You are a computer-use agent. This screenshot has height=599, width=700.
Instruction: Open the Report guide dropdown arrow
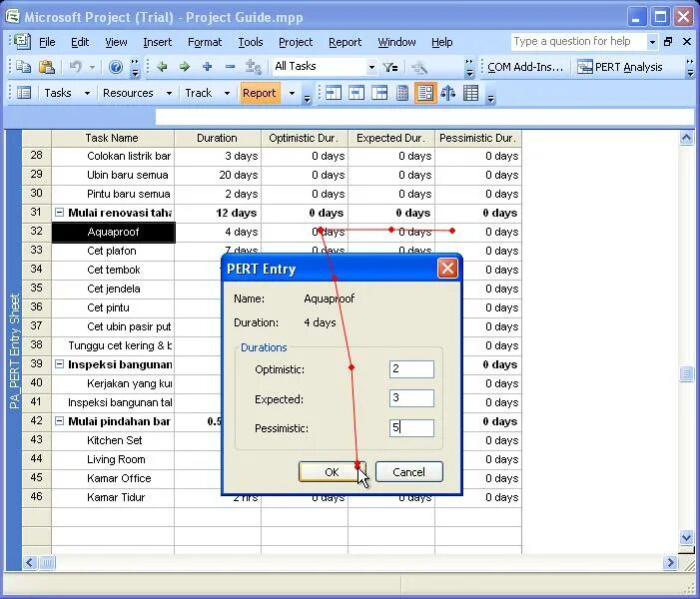pyautogui.click(x=292, y=93)
